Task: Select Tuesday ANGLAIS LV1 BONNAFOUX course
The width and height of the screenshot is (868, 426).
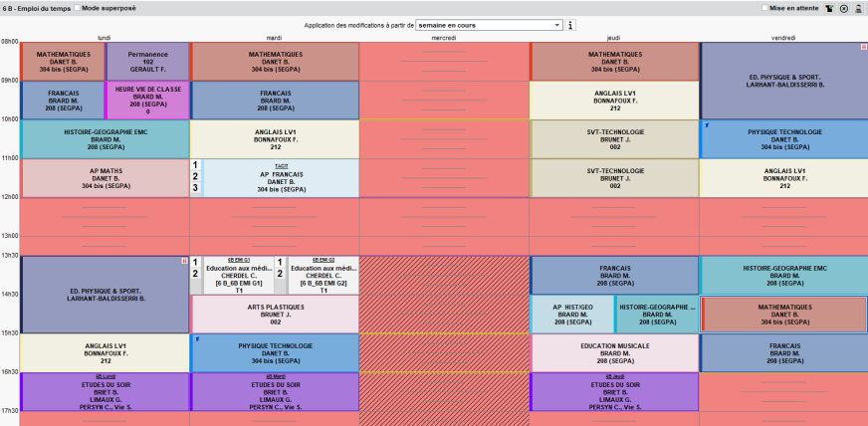Action: tap(275, 139)
